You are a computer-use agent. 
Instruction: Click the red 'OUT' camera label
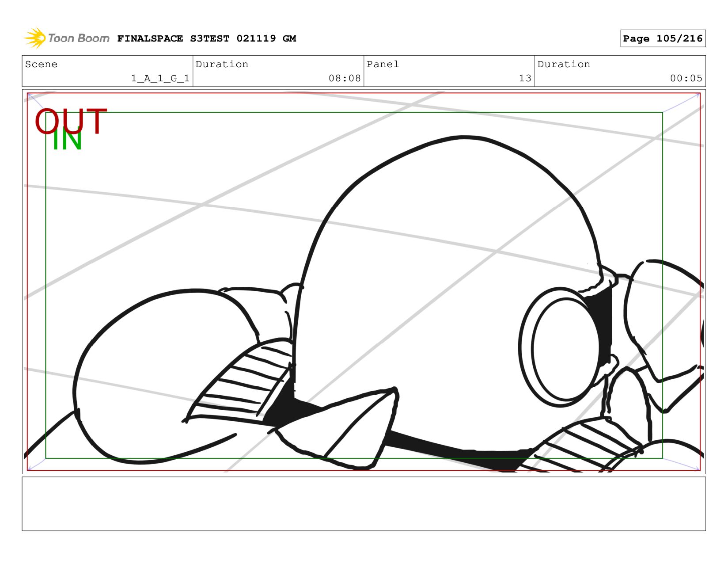click(x=71, y=121)
